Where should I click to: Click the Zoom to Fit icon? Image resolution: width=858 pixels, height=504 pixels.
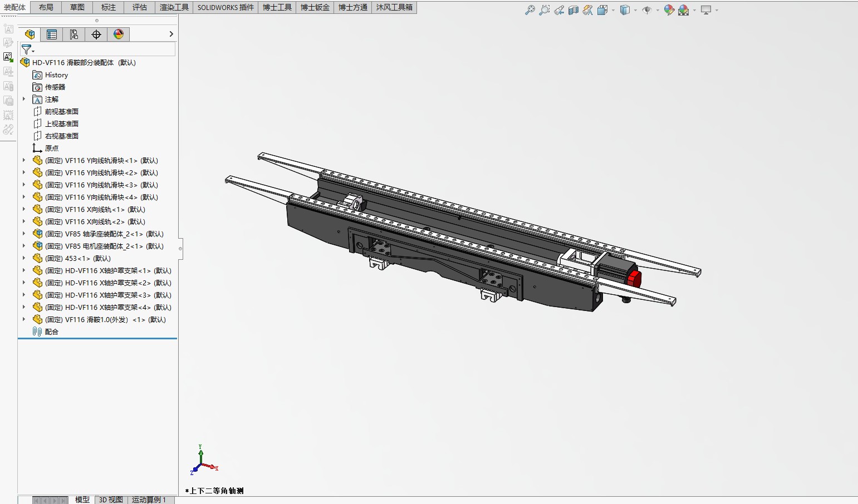529,10
